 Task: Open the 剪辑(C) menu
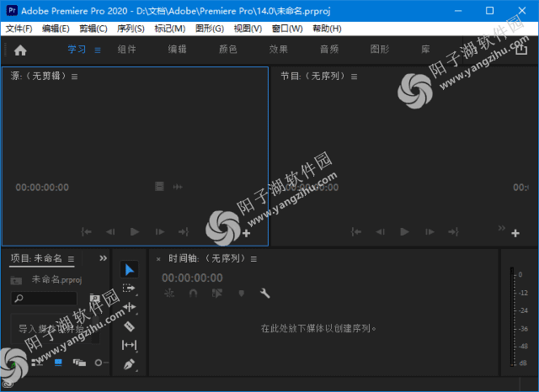93,29
